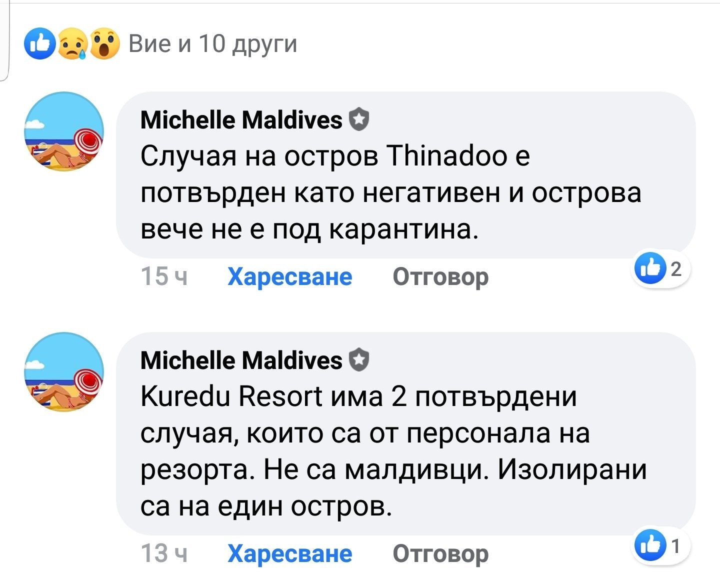This screenshot has width=720, height=588.
Task: Click the crying sad reaction emoji
Action: (72, 44)
